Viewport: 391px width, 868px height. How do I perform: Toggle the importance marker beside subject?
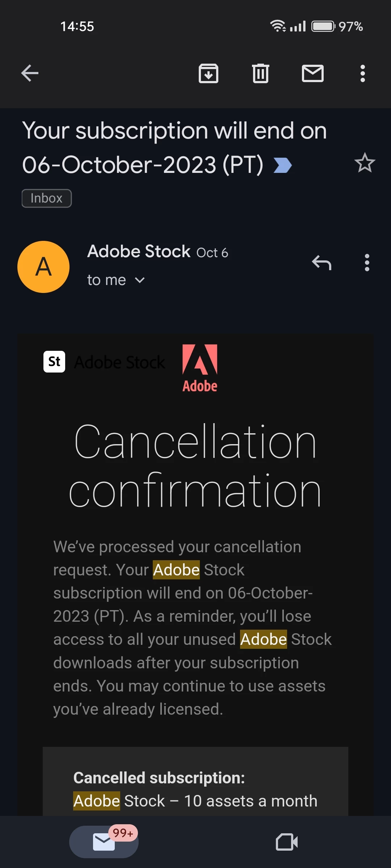pyautogui.click(x=283, y=165)
